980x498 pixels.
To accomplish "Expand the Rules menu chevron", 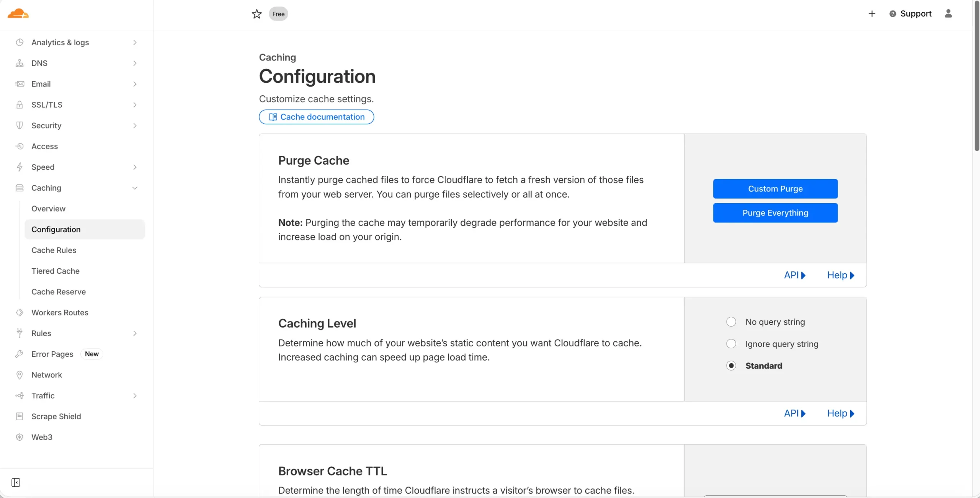I will pyautogui.click(x=135, y=333).
